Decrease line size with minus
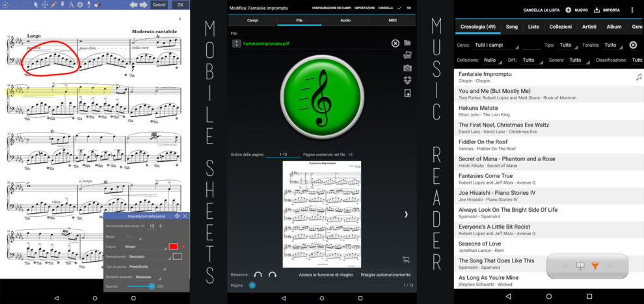 point(143,226)
